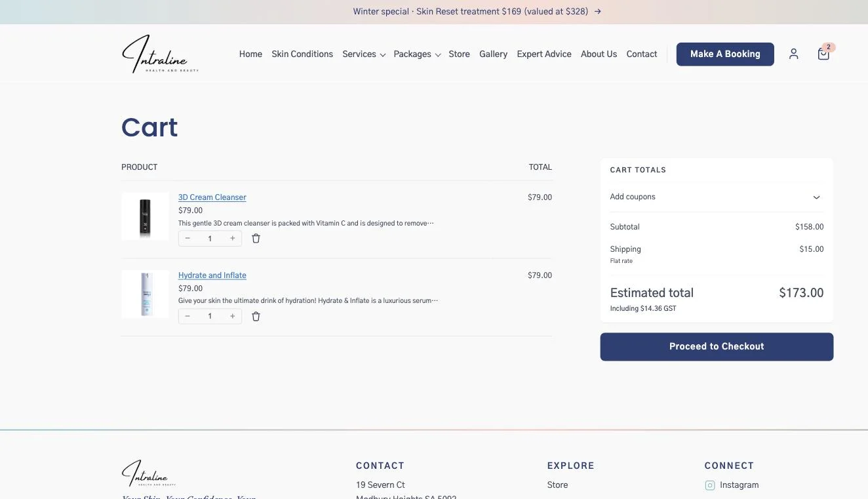The width and height of the screenshot is (868, 499).
Task: Click the Hydrate and Inflate product thumbnail
Action: [x=145, y=294]
